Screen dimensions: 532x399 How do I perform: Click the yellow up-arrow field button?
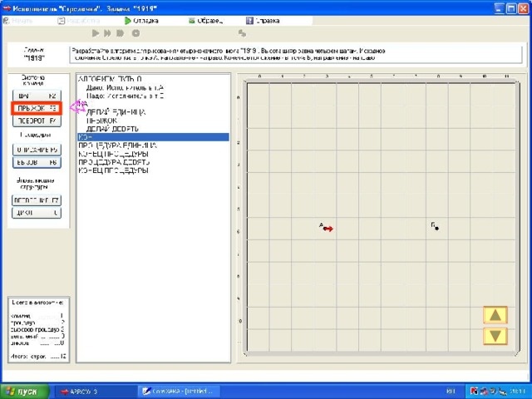[x=495, y=315]
